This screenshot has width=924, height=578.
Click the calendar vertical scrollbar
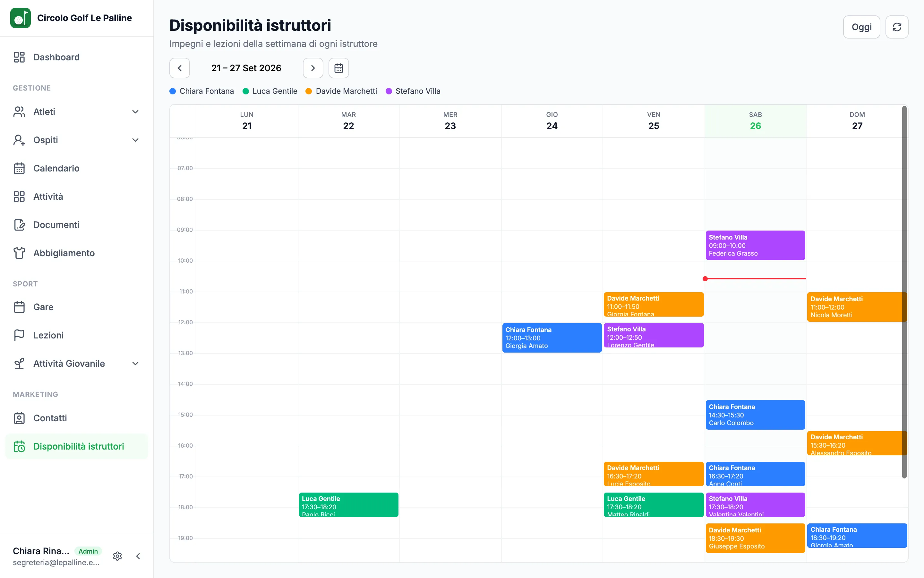point(904,293)
